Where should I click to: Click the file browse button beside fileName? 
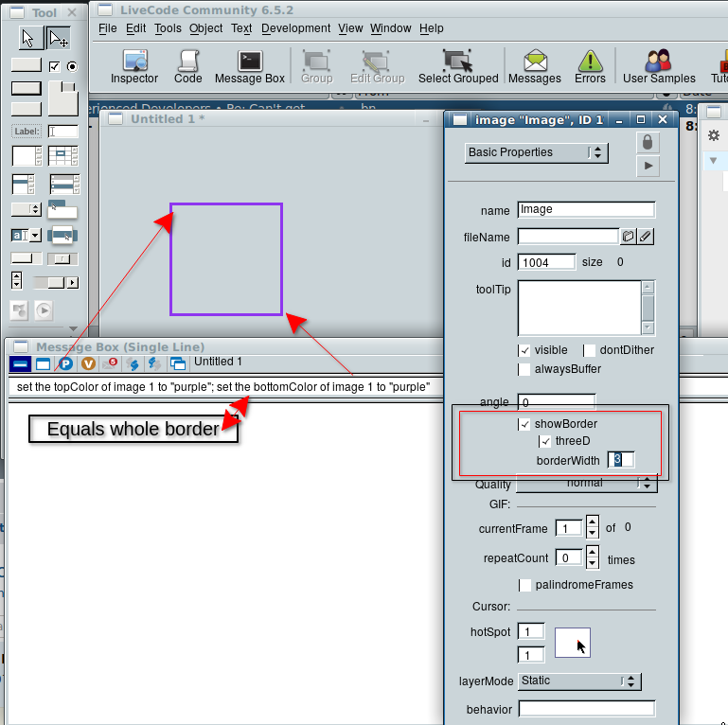click(628, 237)
